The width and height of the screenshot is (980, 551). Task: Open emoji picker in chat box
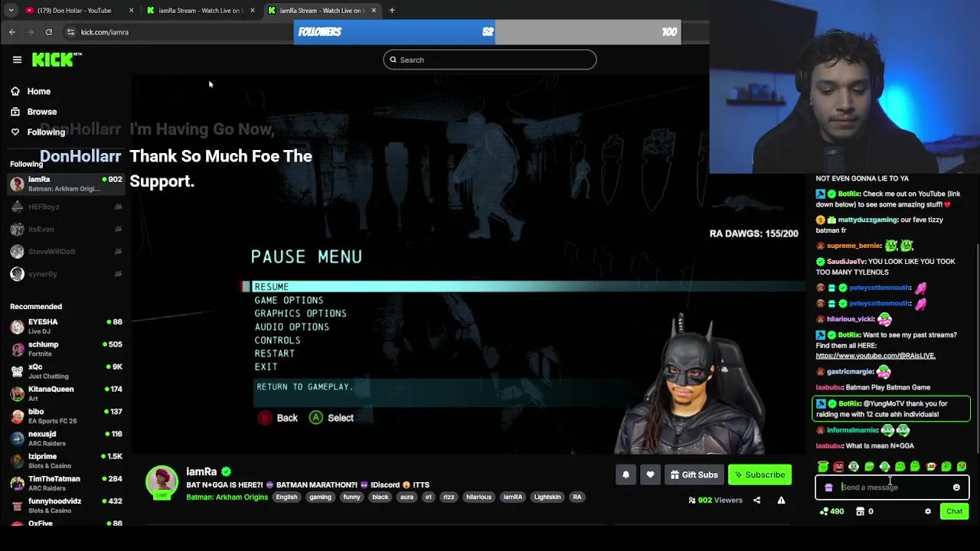coord(956,487)
